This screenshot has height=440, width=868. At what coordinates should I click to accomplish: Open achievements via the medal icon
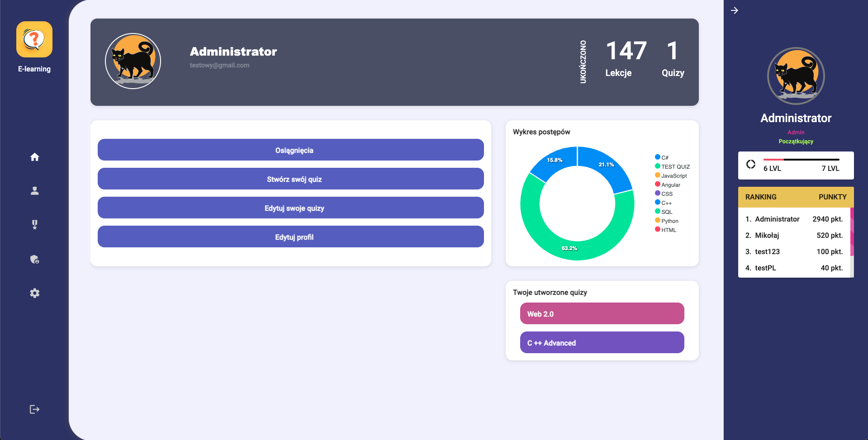coord(34,225)
